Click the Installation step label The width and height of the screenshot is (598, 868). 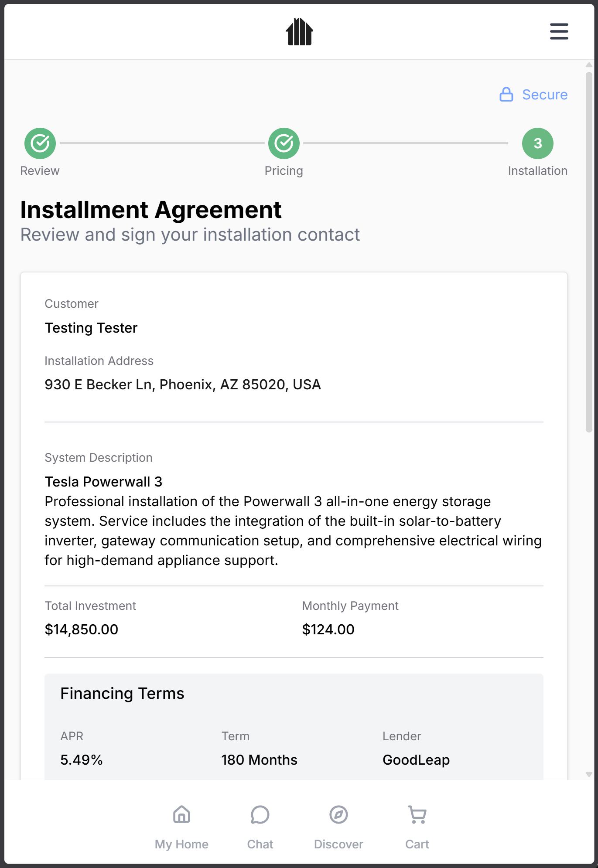tap(537, 171)
